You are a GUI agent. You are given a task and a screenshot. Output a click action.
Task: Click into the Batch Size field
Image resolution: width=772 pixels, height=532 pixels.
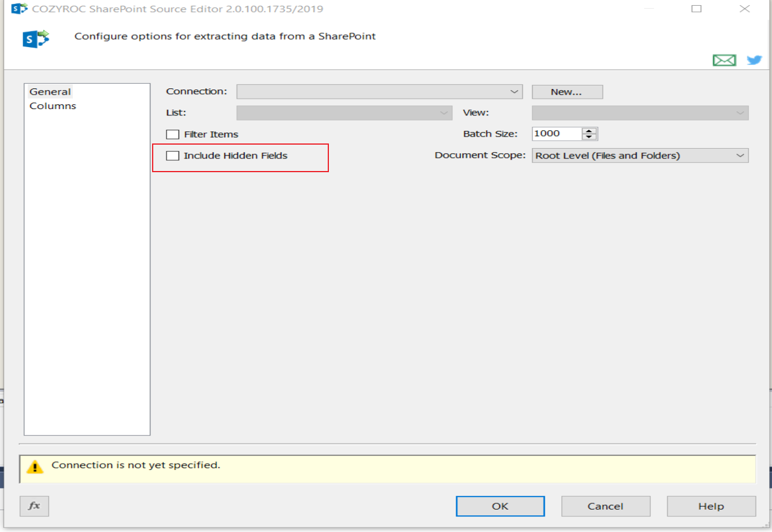(x=557, y=134)
